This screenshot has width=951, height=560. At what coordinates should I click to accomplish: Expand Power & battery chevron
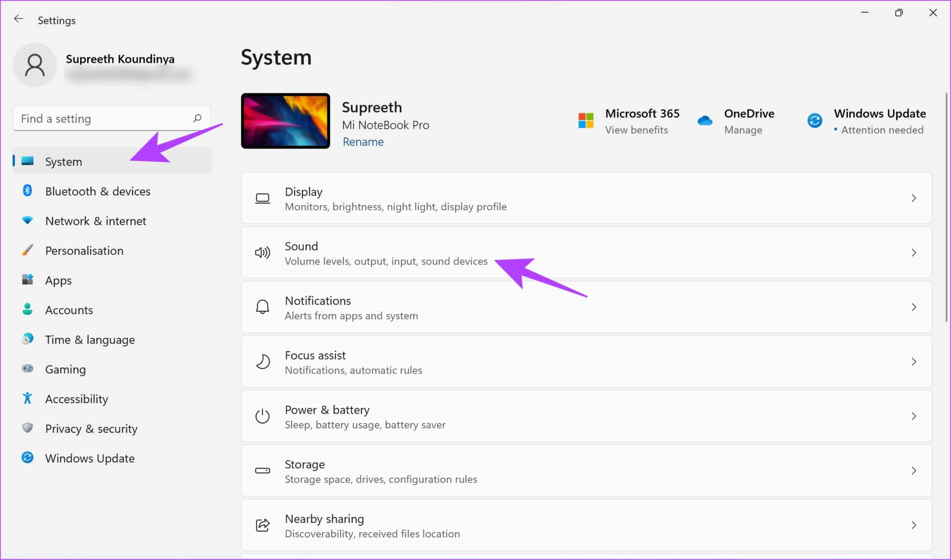pyautogui.click(x=914, y=416)
